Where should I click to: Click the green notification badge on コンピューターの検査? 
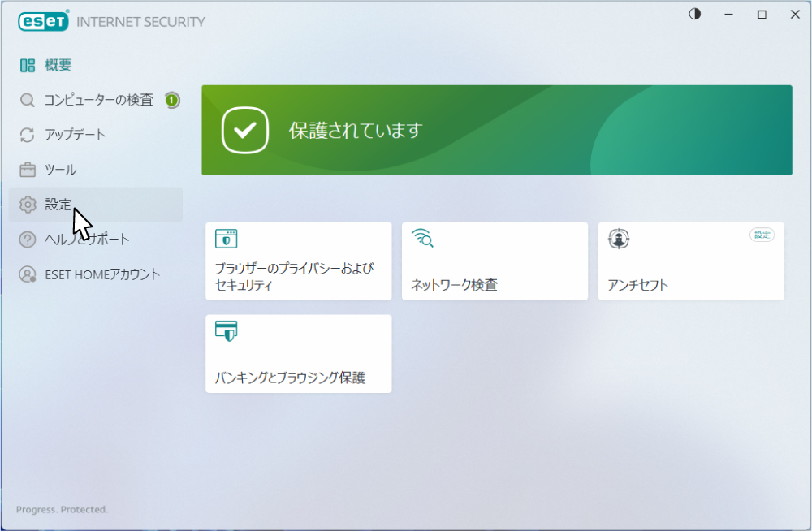point(171,100)
